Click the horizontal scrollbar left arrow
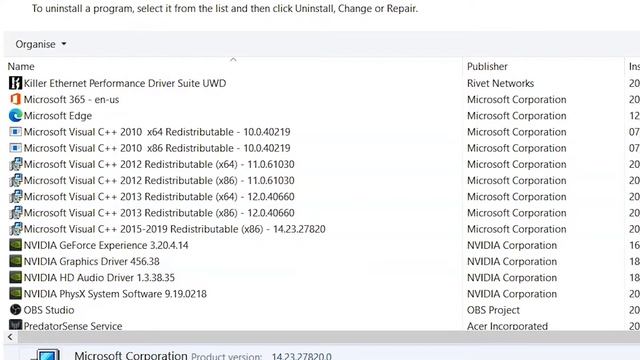Viewport: 640px width, 360px height. 10,337
